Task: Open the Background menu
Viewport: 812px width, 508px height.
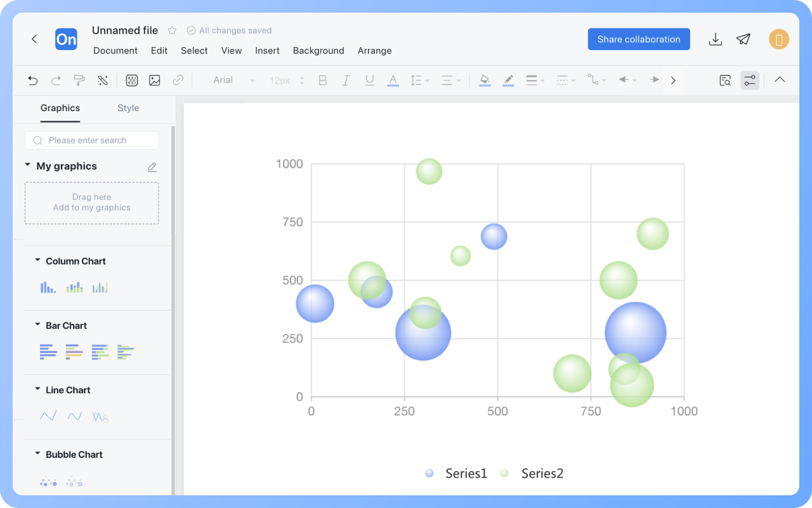Action: point(318,51)
